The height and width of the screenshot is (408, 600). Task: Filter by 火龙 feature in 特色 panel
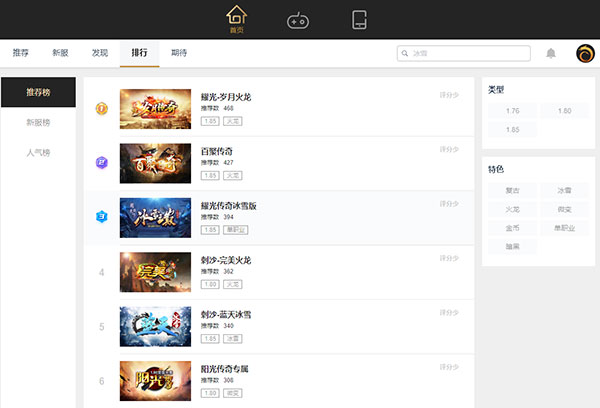point(512,209)
